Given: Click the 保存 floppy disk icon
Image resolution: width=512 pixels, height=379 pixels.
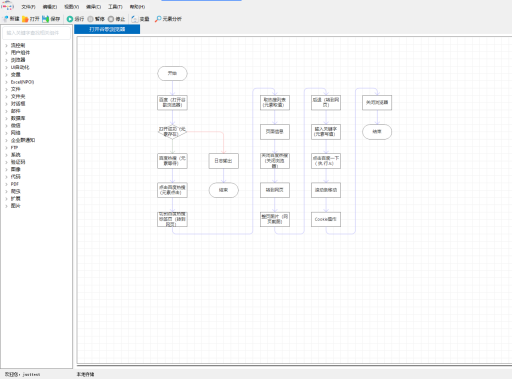Looking at the screenshot, I should [46, 19].
